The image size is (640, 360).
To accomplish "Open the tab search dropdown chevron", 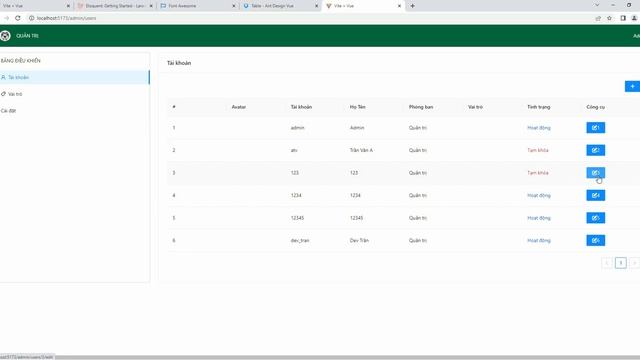I will 597,5.
